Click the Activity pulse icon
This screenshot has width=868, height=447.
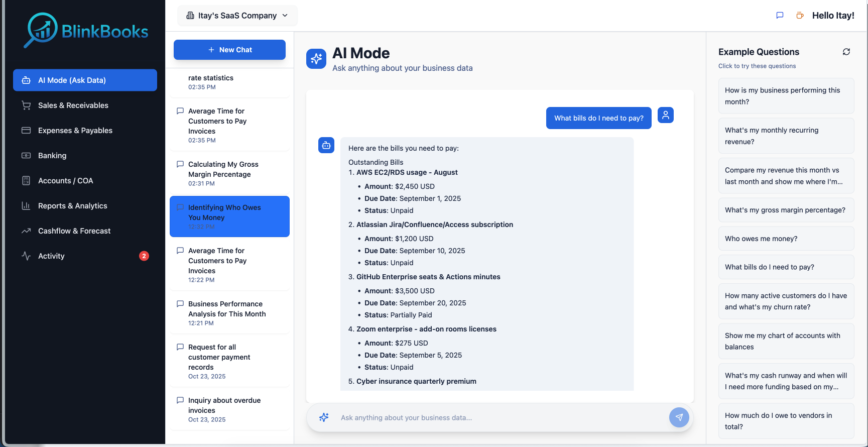tap(26, 256)
